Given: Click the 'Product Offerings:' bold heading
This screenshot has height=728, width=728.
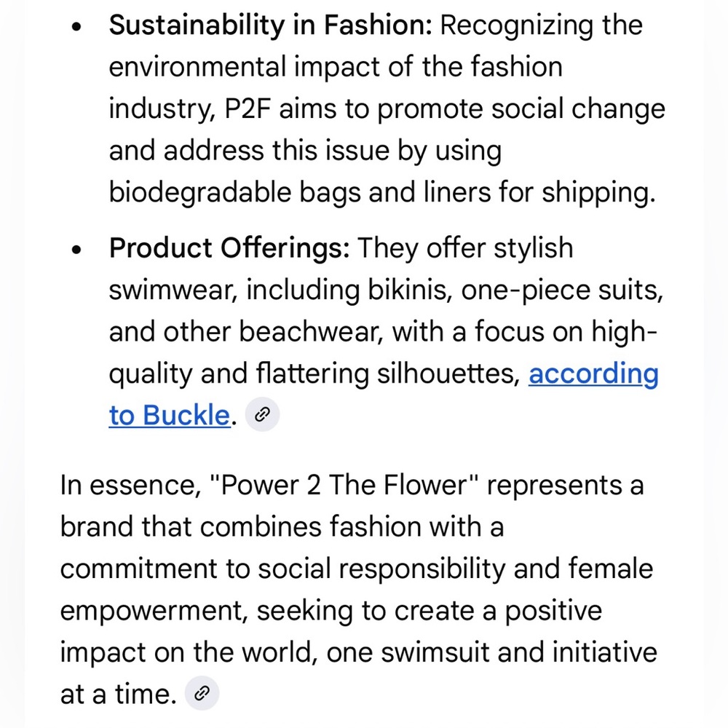Looking at the screenshot, I should coord(229,248).
